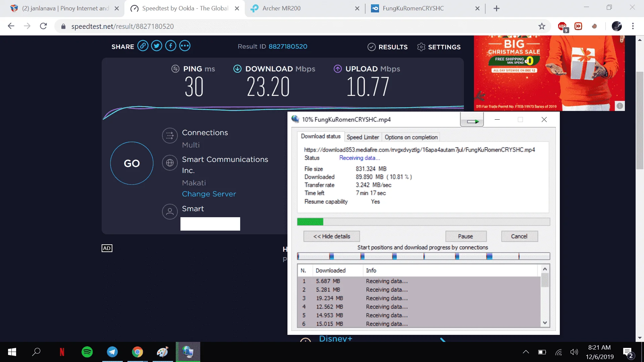
Task: Open Spotify from the taskbar
Action: coord(87,352)
